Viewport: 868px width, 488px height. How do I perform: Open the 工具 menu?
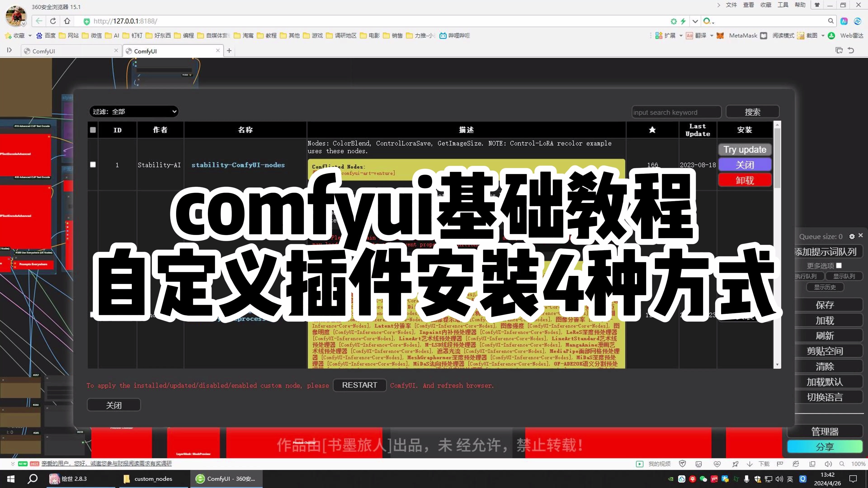(x=783, y=5)
